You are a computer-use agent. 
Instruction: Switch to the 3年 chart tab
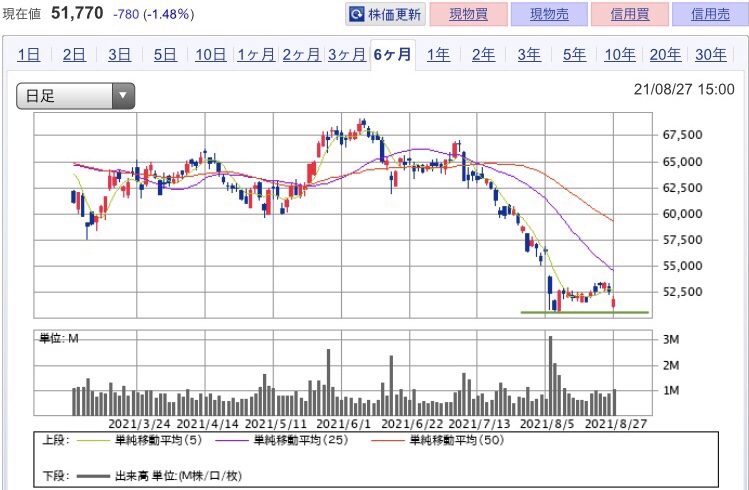pyautogui.click(x=529, y=55)
